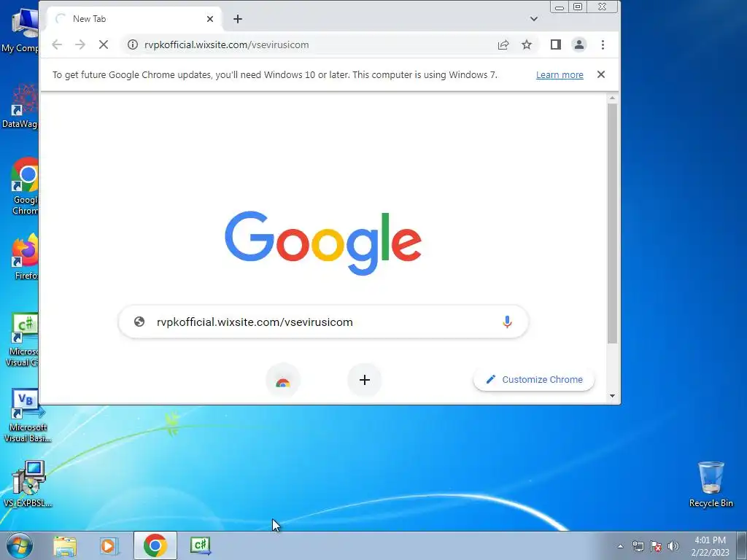Click the Google search box
This screenshot has width=747, height=560.
[x=323, y=322]
